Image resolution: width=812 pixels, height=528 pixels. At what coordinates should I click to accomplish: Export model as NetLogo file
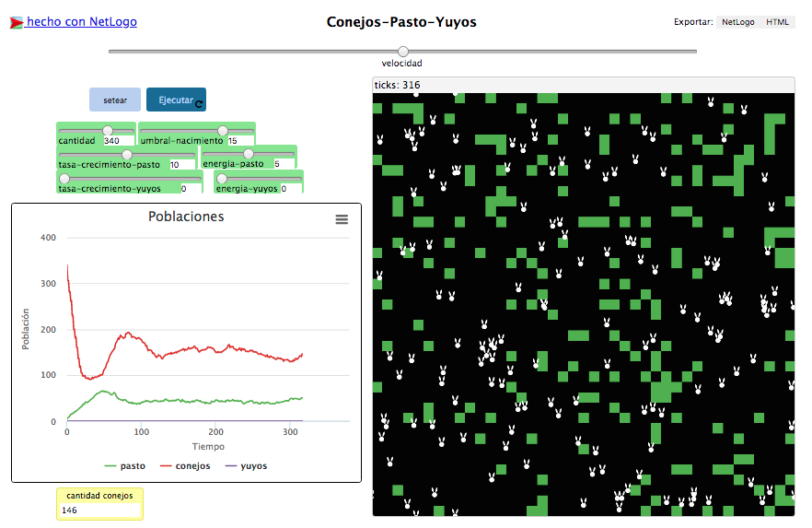737,22
